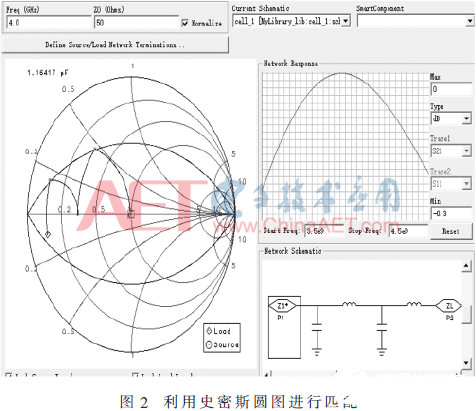Click the Network Schematic scroll down arrow
Image resolution: width=476 pixels, height=411 pixels.
coord(466,363)
